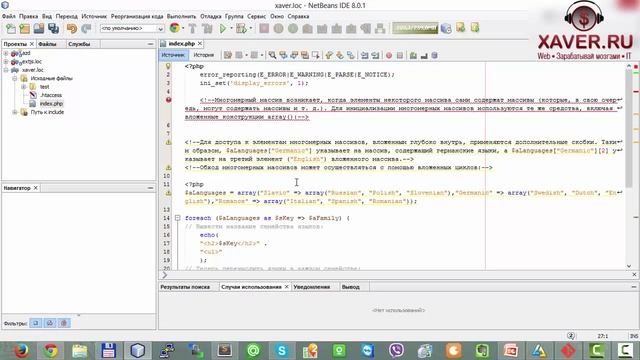The height and width of the screenshot is (360, 640).
Task: Click the lightbulb hint icon on line 1
Action: coord(168,66)
